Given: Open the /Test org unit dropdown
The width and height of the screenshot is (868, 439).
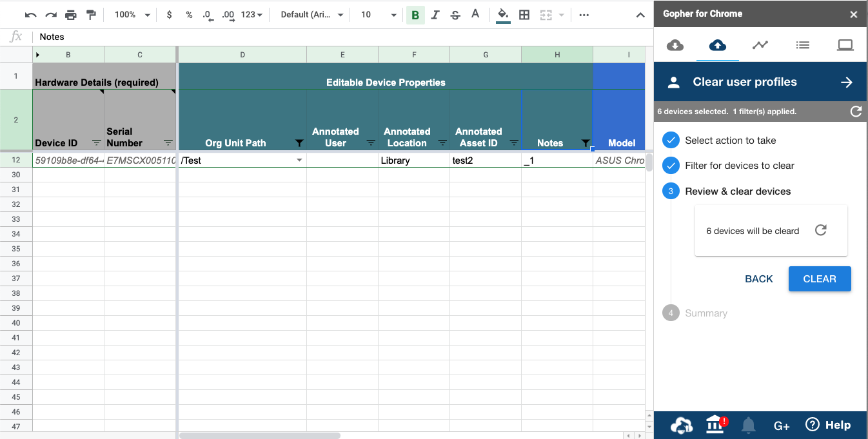Looking at the screenshot, I should [x=299, y=161].
